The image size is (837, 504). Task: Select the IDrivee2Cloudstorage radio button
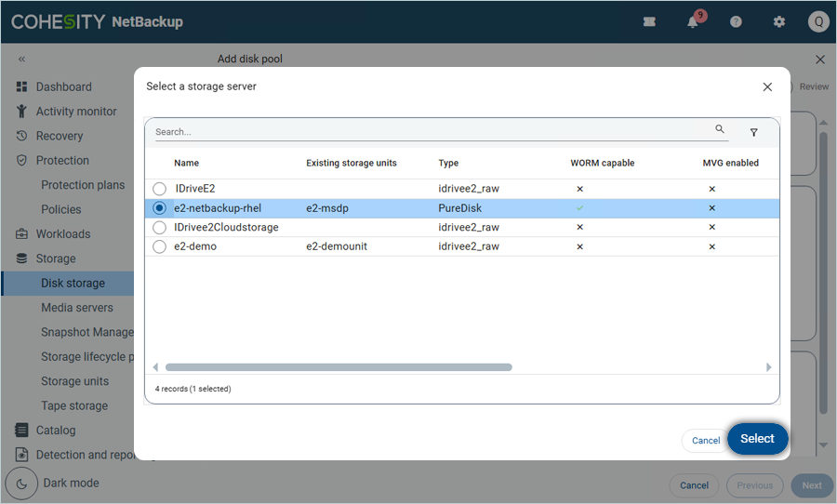(160, 228)
